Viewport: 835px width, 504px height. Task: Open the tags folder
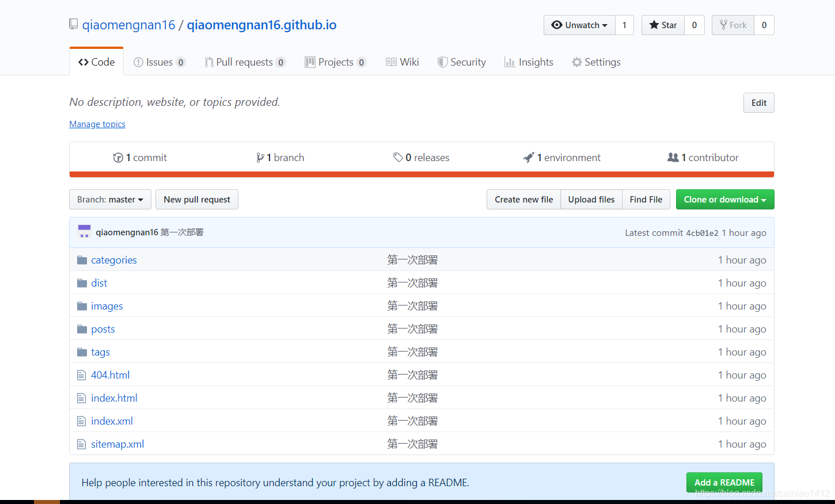100,352
